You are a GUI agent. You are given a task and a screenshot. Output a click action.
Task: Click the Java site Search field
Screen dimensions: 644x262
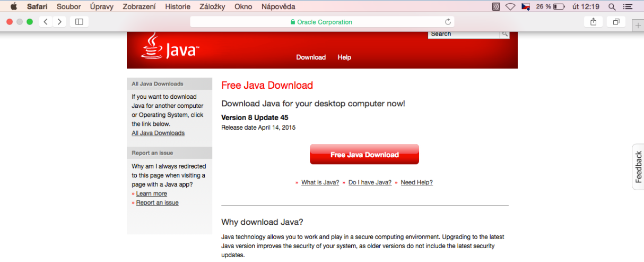tap(464, 34)
